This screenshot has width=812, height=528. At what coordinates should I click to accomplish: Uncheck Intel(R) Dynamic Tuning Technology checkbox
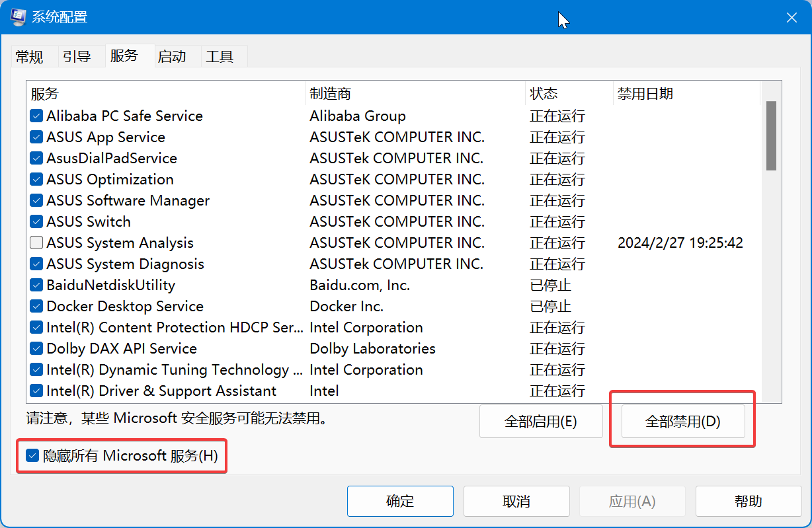click(x=36, y=370)
